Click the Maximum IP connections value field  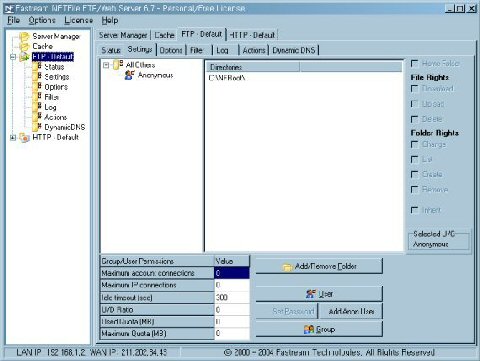pyautogui.click(x=232, y=285)
